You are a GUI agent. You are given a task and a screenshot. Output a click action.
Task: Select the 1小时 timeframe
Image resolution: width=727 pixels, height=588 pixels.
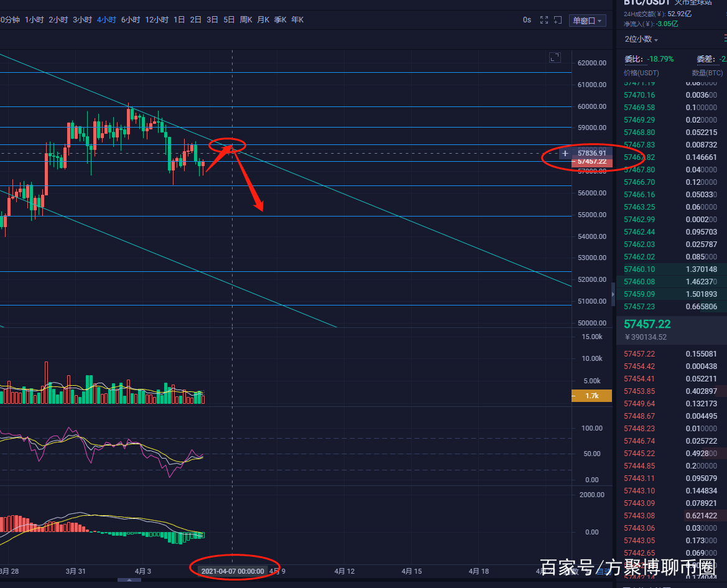click(34, 19)
